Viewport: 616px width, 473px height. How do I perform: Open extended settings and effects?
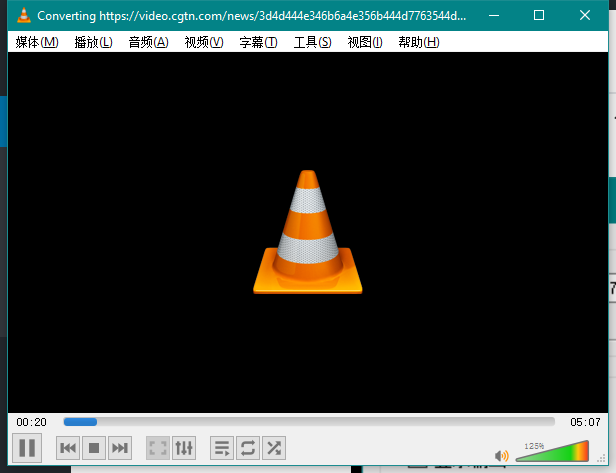(184, 447)
